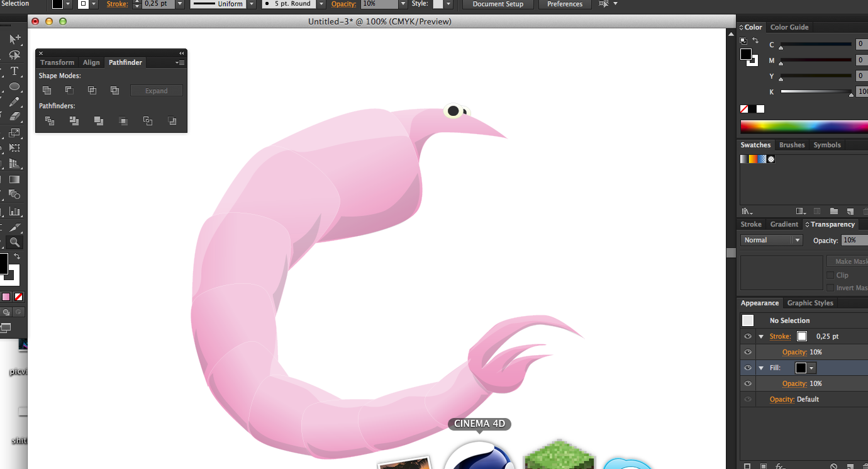This screenshot has height=469, width=868.
Task: Apply Minus Front shape mode
Action: [x=69, y=91]
